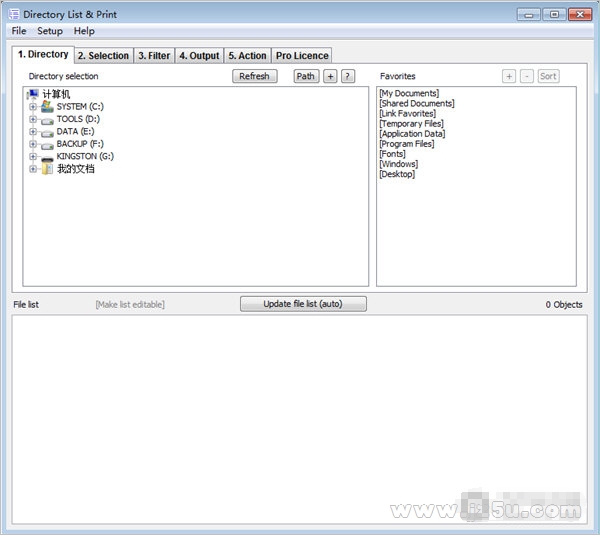The image size is (600, 535).
Task: Select [Windows] favorite
Action: (398, 164)
